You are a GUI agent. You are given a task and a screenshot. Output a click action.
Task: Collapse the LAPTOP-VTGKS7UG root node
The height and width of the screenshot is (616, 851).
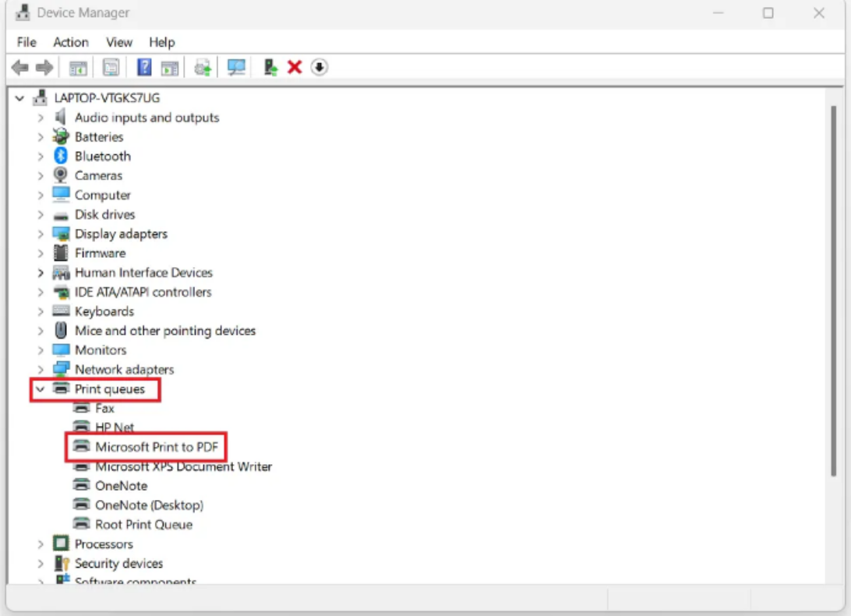[20, 98]
